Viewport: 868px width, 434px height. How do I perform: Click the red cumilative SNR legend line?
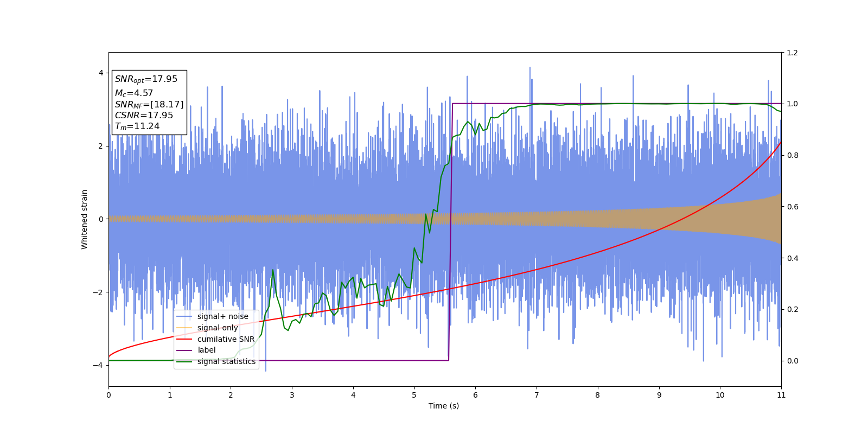(184, 339)
